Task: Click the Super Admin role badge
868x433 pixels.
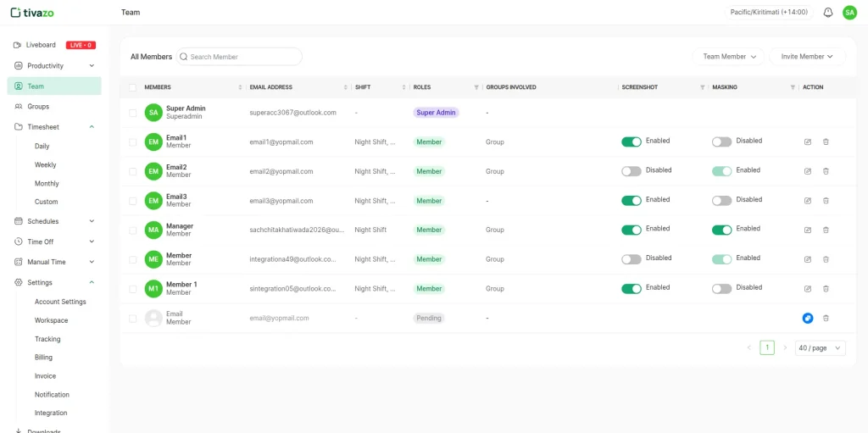Action: (x=437, y=113)
